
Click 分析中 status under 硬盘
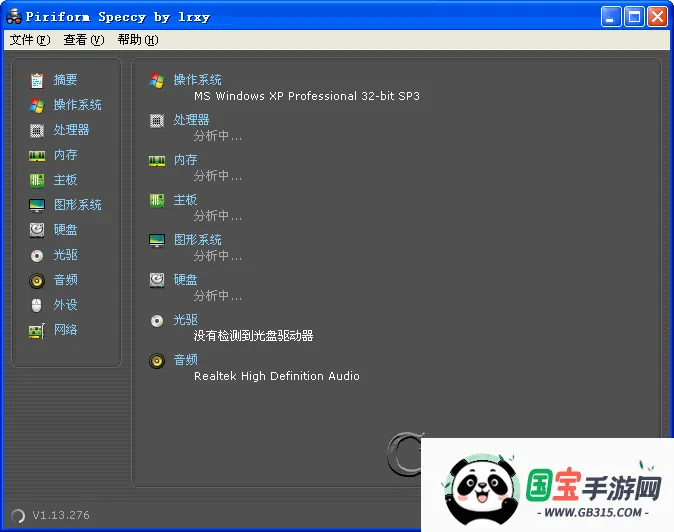point(218,296)
